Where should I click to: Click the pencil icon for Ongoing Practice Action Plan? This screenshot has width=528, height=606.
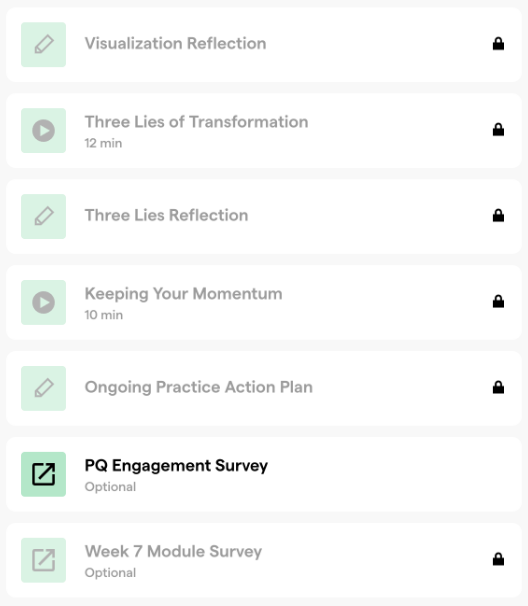click(43, 388)
